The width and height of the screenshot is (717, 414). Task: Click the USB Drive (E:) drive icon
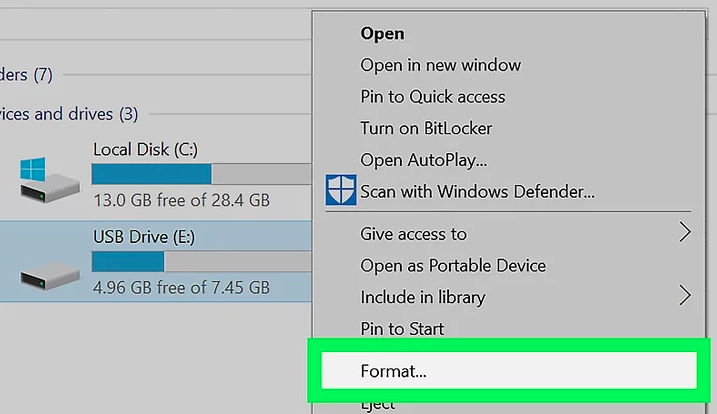[50, 275]
